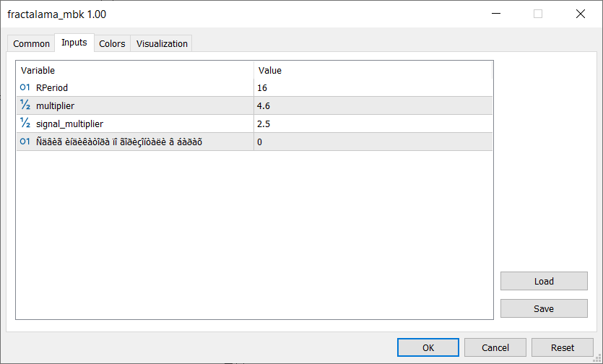This screenshot has width=603, height=364.
Task: Click the OK button
Action: pyautogui.click(x=428, y=347)
